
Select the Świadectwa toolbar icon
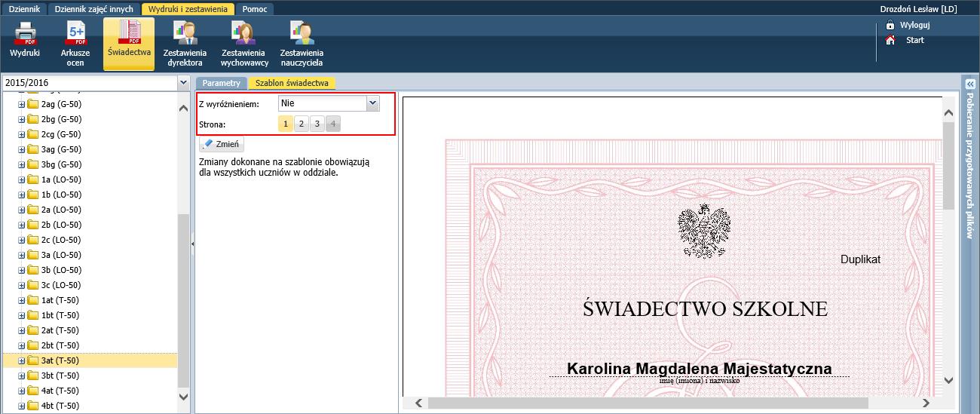click(129, 43)
